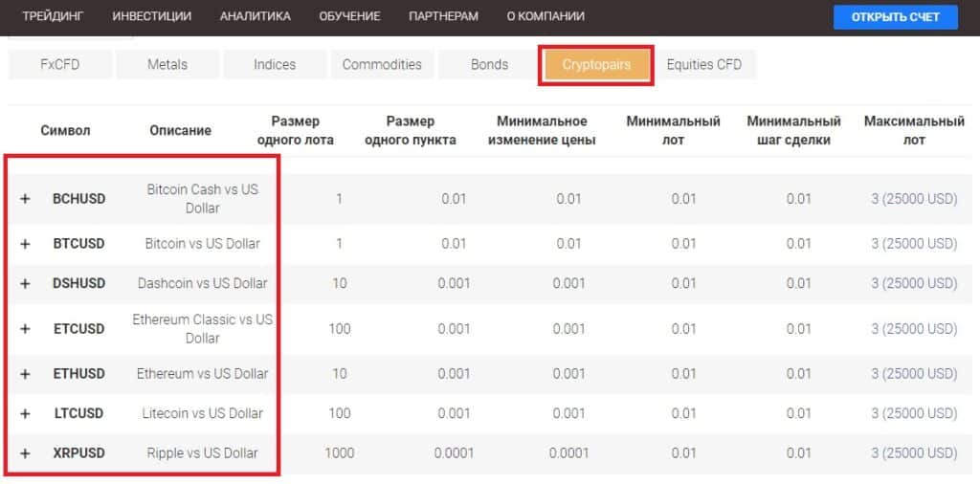Click the ОТКРЫТЬ СЧЕТ button
This screenshot has height=484, width=980.
coord(895,17)
